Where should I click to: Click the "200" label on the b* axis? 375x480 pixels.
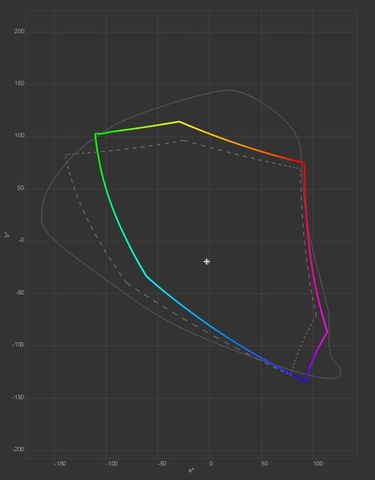click(19, 31)
